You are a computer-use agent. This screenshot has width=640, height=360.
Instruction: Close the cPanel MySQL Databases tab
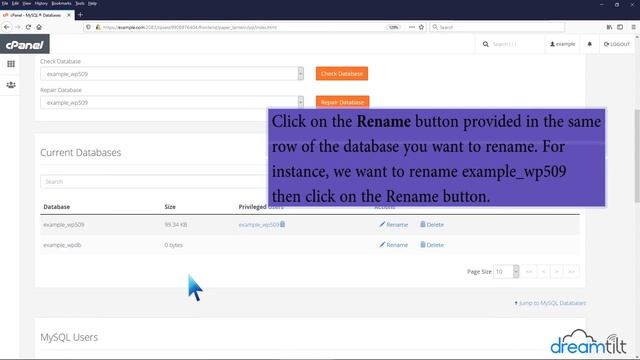tap(69, 15)
